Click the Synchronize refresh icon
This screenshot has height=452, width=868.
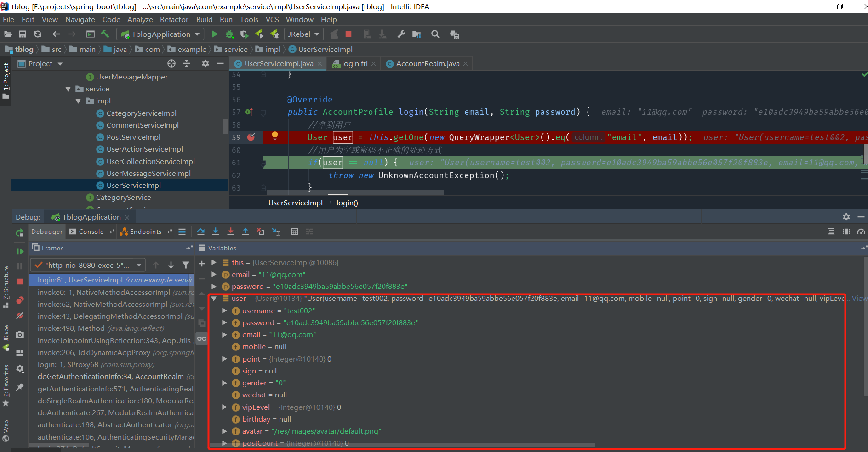(38, 34)
